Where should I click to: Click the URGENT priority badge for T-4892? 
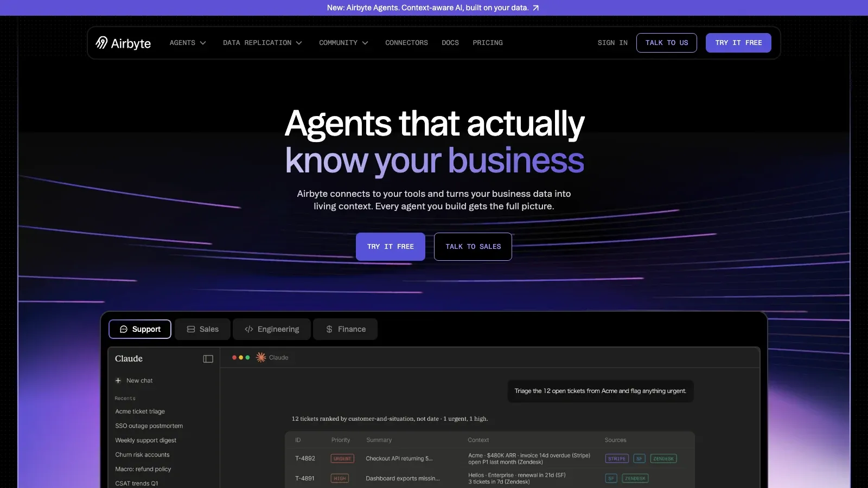(x=342, y=459)
